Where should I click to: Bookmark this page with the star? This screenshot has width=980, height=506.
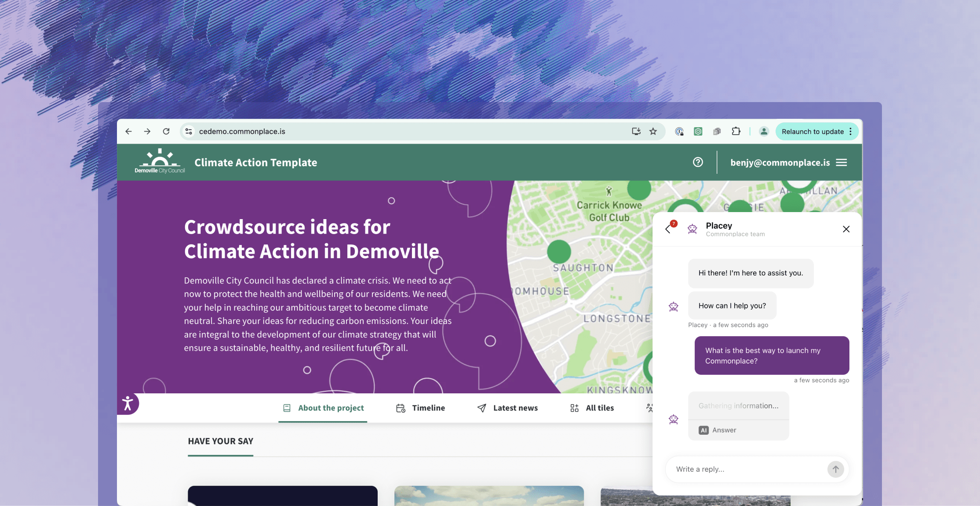tap(653, 132)
